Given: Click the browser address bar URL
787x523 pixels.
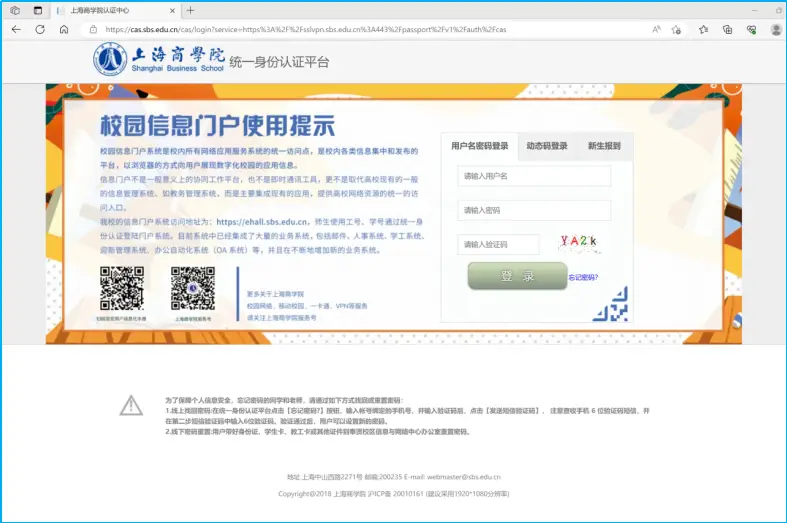Looking at the screenshot, I should pos(306,30).
